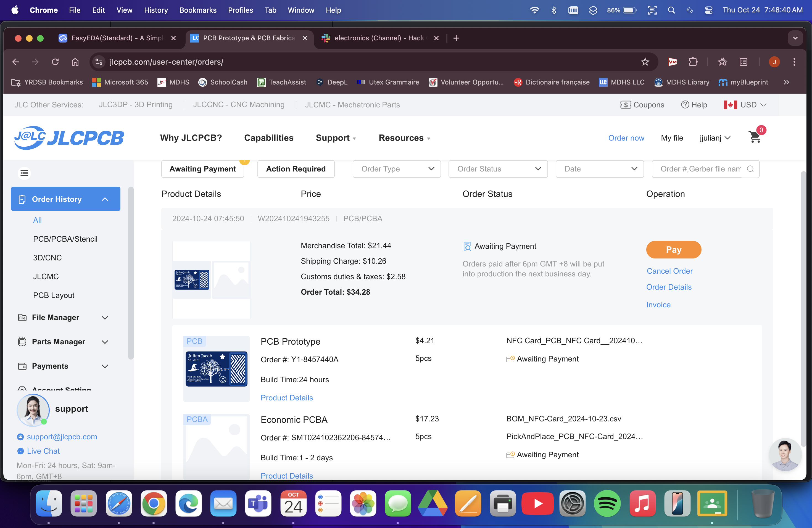Reload the page

pos(55,62)
